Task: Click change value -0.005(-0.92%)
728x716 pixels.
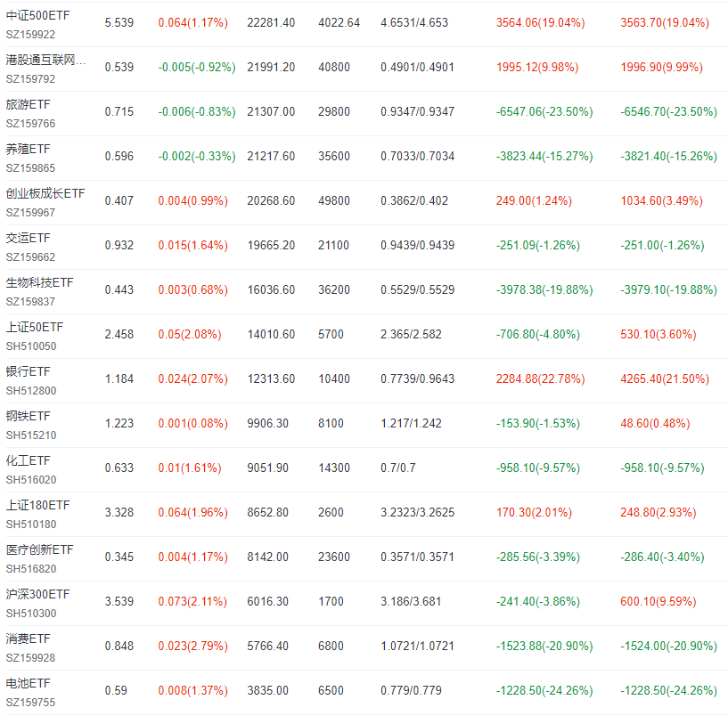Action: tap(197, 68)
